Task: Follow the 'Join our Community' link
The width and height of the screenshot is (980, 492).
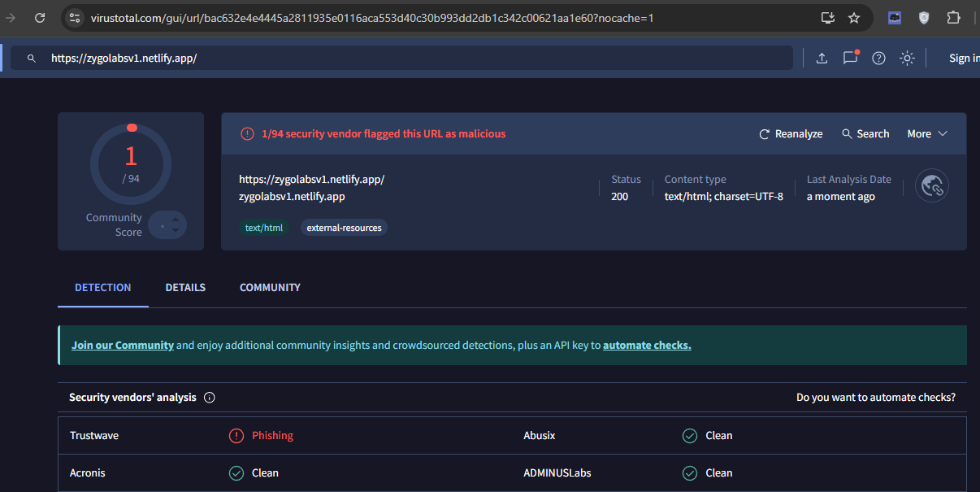Action: point(123,346)
